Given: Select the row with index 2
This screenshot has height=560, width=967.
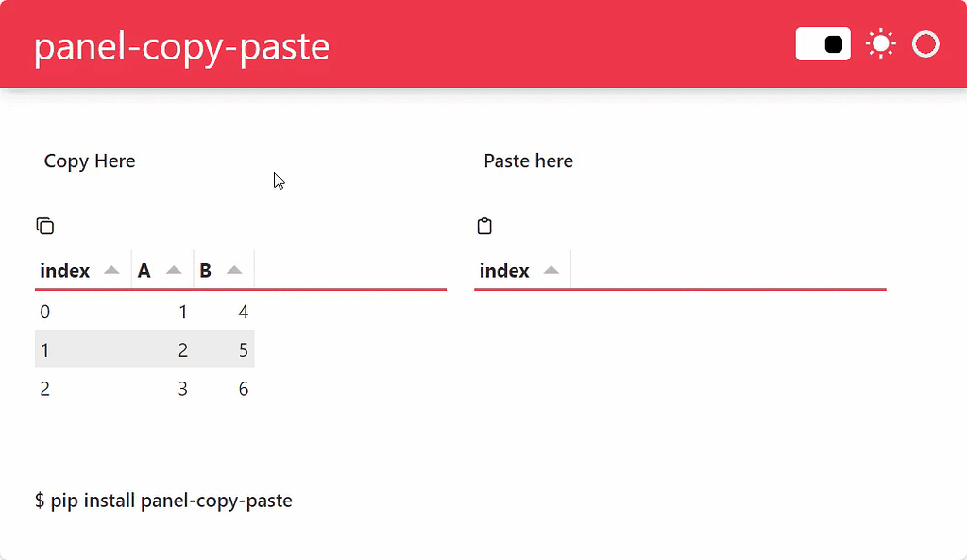Looking at the screenshot, I should pyautogui.click(x=142, y=388).
